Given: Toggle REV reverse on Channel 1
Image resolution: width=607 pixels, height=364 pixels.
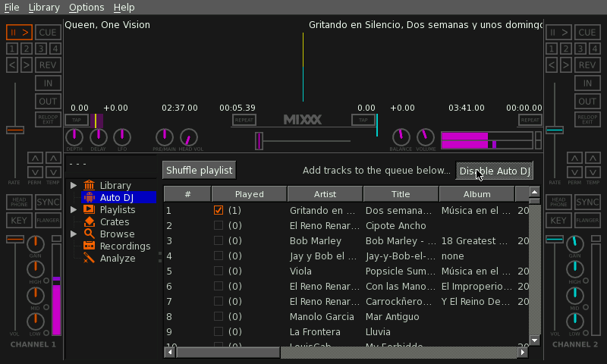Looking at the screenshot, I should (48, 65).
